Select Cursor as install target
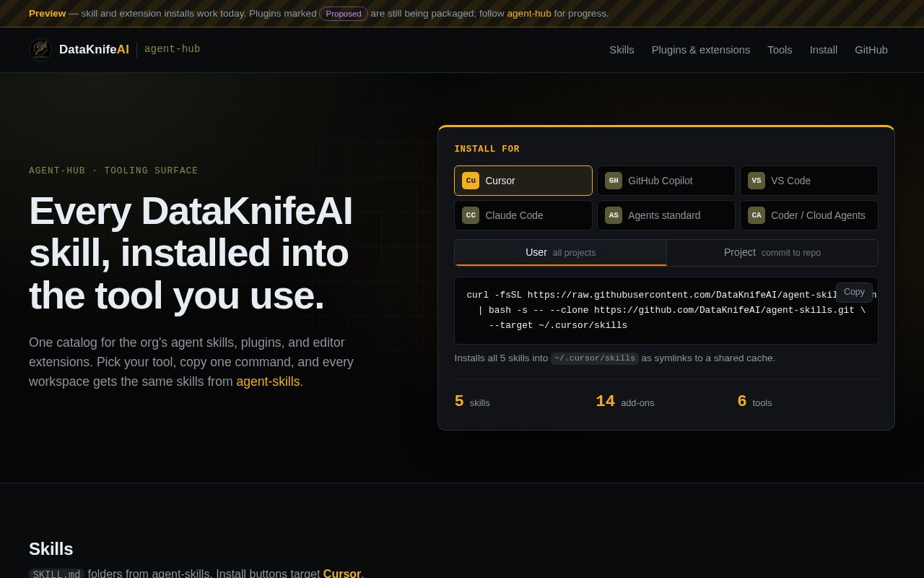 (x=523, y=181)
